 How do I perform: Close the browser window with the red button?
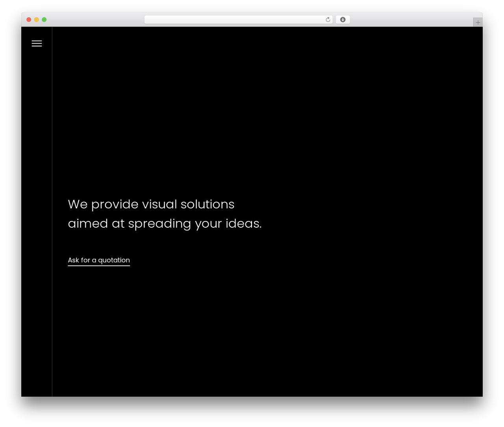click(29, 20)
